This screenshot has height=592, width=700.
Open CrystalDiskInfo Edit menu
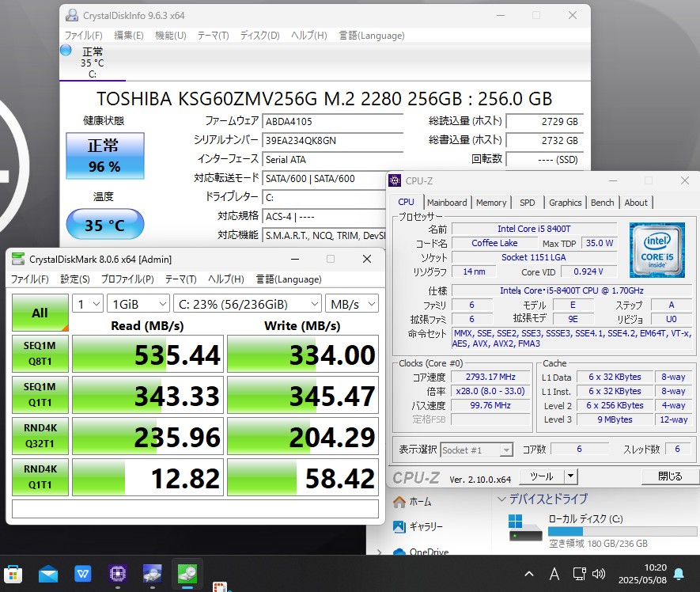pyautogui.click(x=129, y=36)
